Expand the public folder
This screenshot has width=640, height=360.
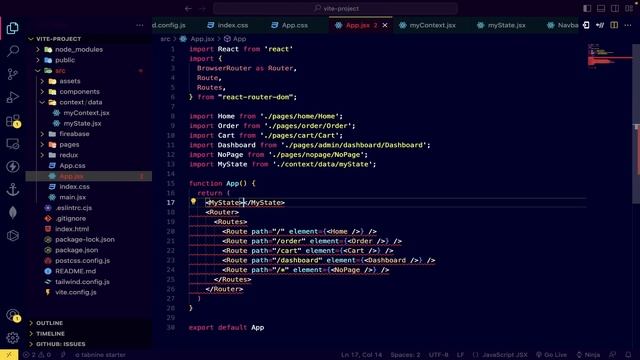(38, 60)
